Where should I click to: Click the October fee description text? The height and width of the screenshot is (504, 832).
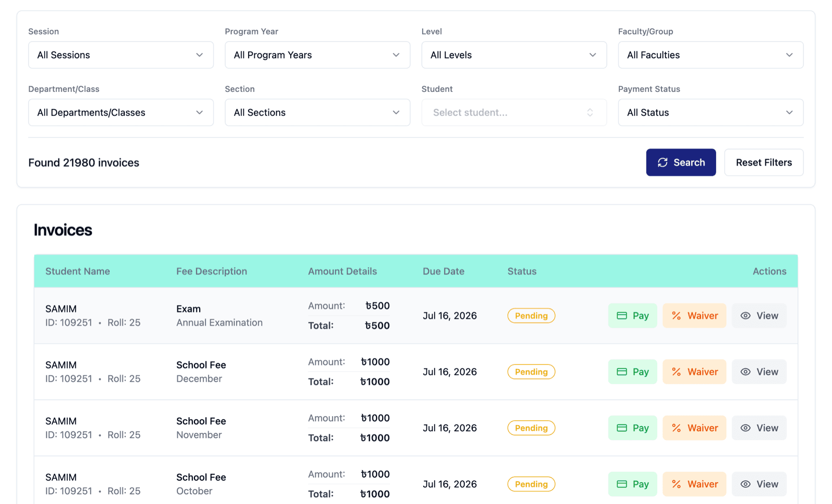point(194,491)
